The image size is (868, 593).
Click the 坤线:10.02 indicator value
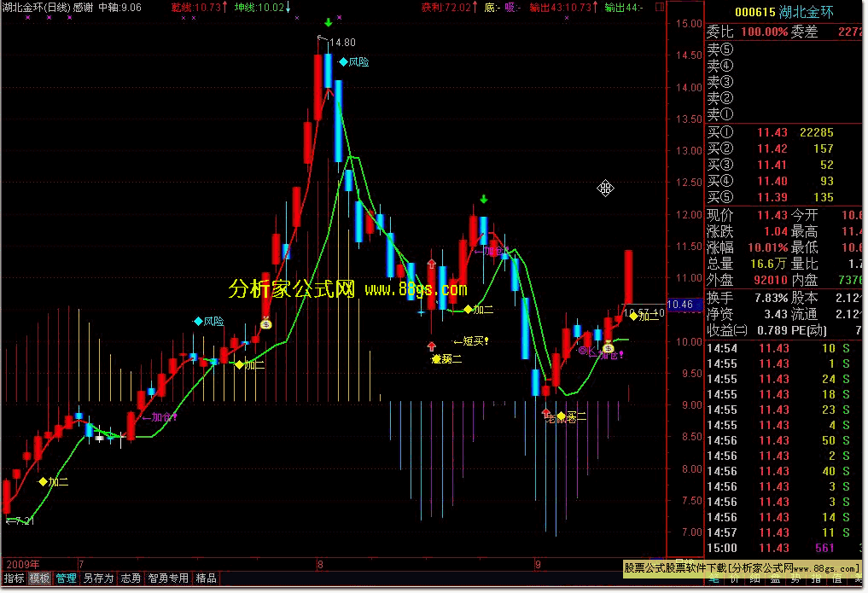pyautogui.click(x=262, y=7)
